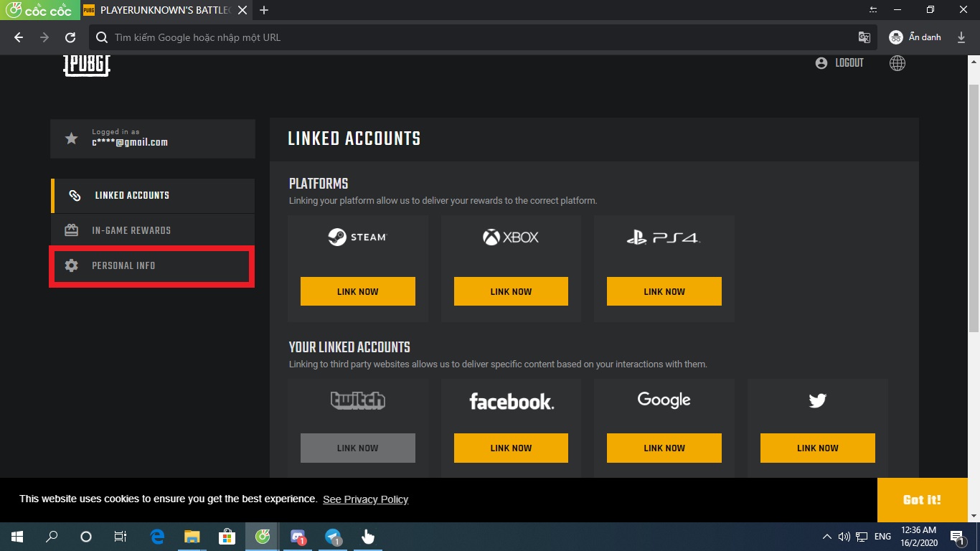980x551 pixels.
Task: Open Windows taskbar search
Action: point(52,537)
